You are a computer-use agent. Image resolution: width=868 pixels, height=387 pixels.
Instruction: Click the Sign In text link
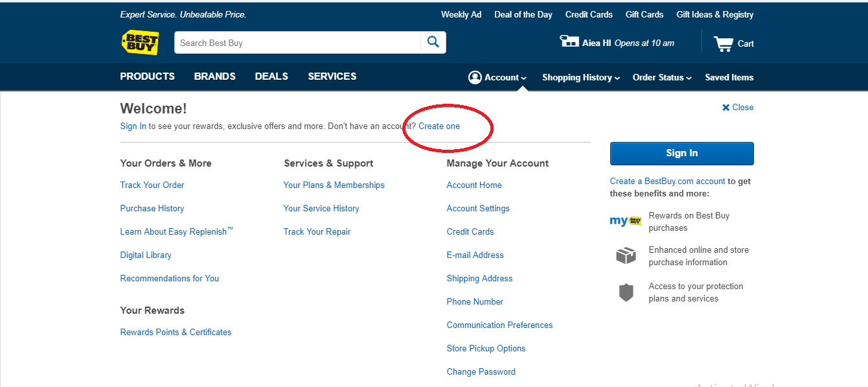click(133, 126)
